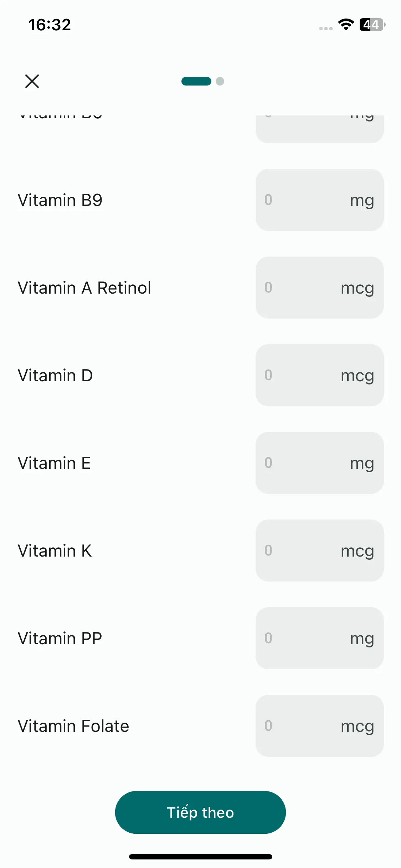Tap the Vitamin A Retinol label

(84, 288)
